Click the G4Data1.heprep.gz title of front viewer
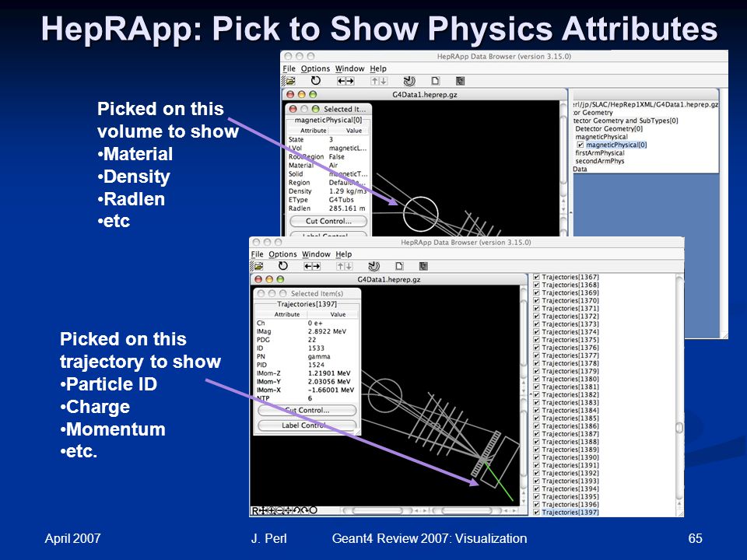Viewport: 747px width, 560px height. [389, 279]
